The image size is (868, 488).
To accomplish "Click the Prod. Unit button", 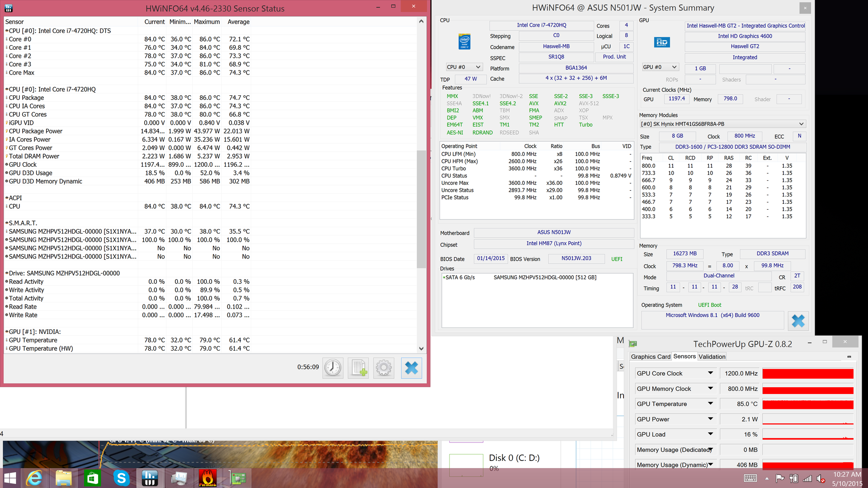I will click(614, 57).
